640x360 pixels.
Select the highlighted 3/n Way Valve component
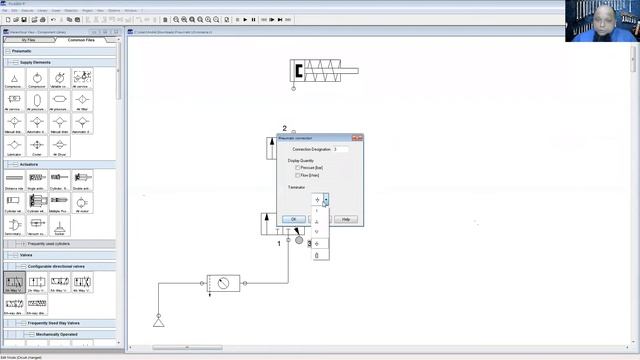[x=14, y=282]
